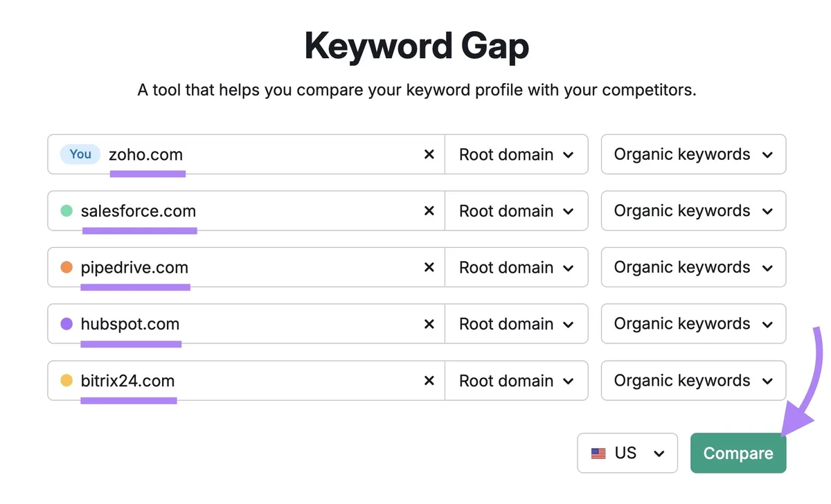Clear the salesforce.com domain field
This screenshot has height=504, width=831.
pyautogui.click(x=429, y=211)
